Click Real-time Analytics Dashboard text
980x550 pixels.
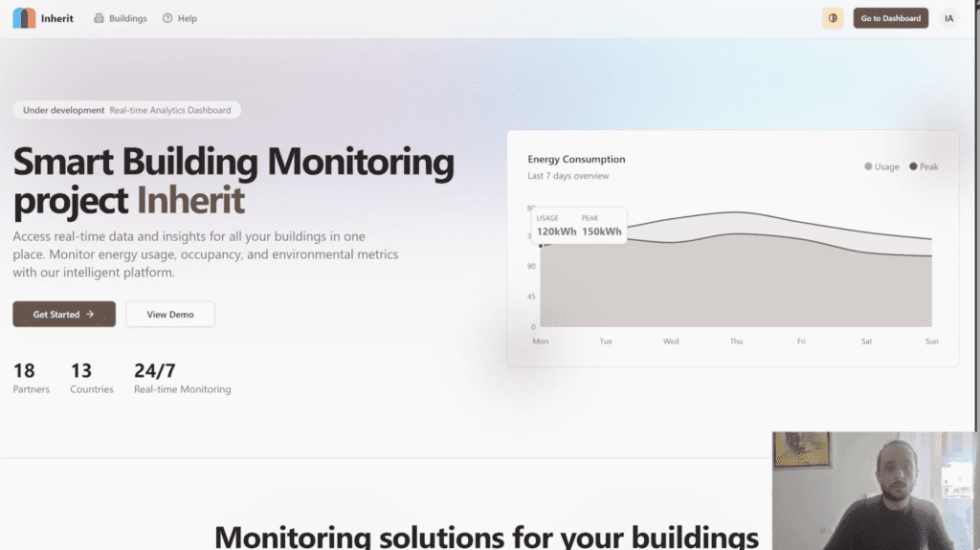tap(170, 110)
